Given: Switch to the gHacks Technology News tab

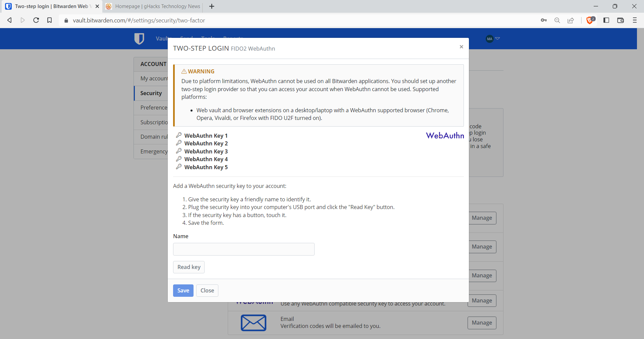Looking at the screenshot, I should pyautogui.click(x=154, y=6).
